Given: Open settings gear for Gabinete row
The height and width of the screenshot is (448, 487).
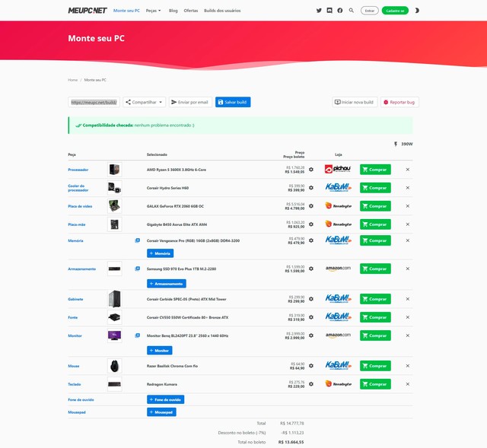Looking at the screenshot, I should tap(311, 299).
